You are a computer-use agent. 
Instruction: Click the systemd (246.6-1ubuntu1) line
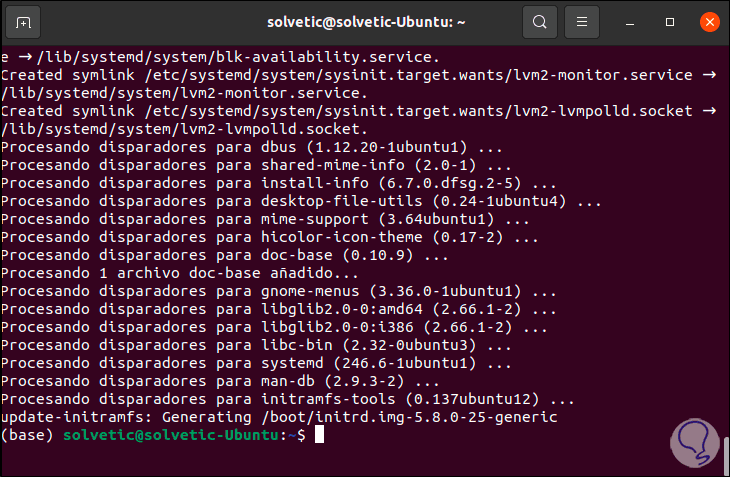click(x=256, y=363)
